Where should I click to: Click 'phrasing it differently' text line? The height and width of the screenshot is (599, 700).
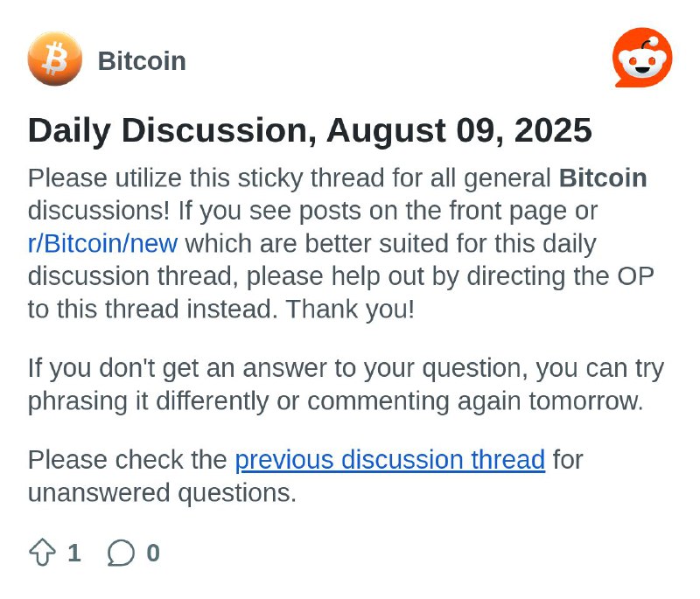click(148, 401)
